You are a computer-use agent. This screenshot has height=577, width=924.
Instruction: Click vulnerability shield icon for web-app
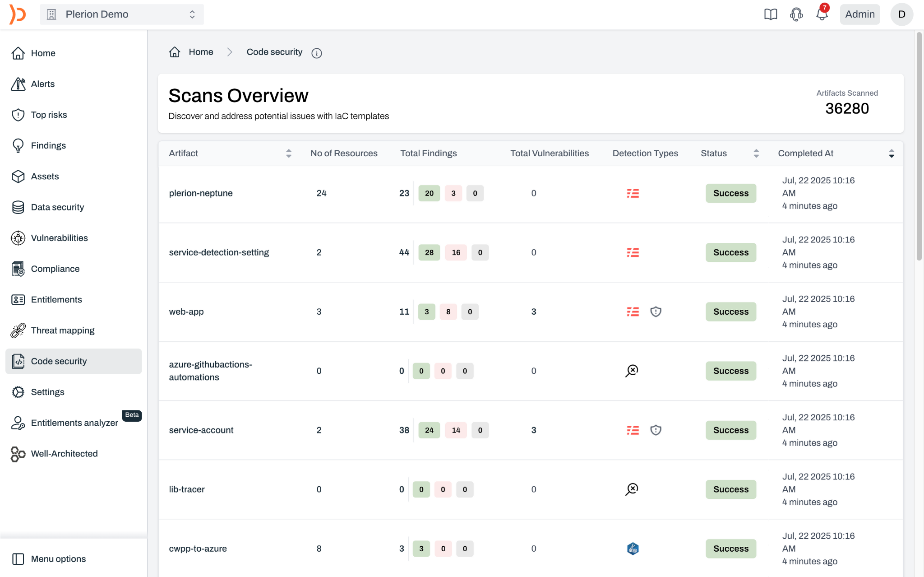click(656, 312)
